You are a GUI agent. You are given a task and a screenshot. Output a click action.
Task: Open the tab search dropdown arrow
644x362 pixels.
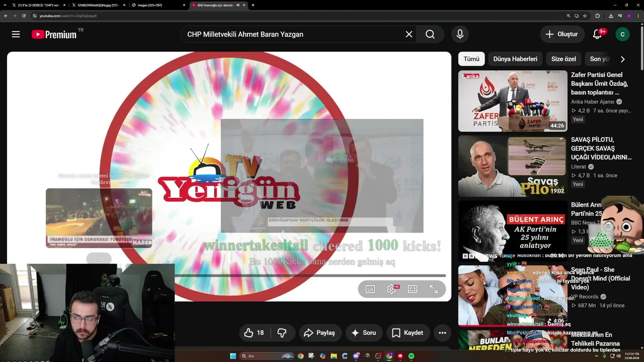(5, 5)
